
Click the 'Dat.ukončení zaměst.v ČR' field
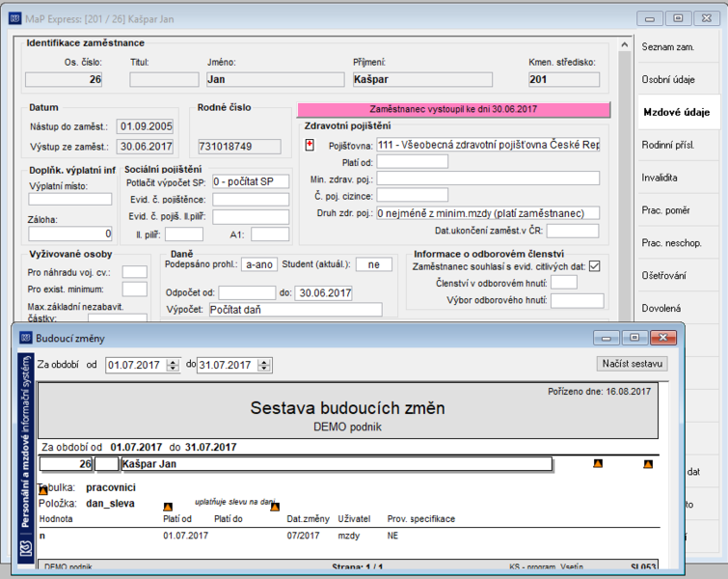(573, 231)
